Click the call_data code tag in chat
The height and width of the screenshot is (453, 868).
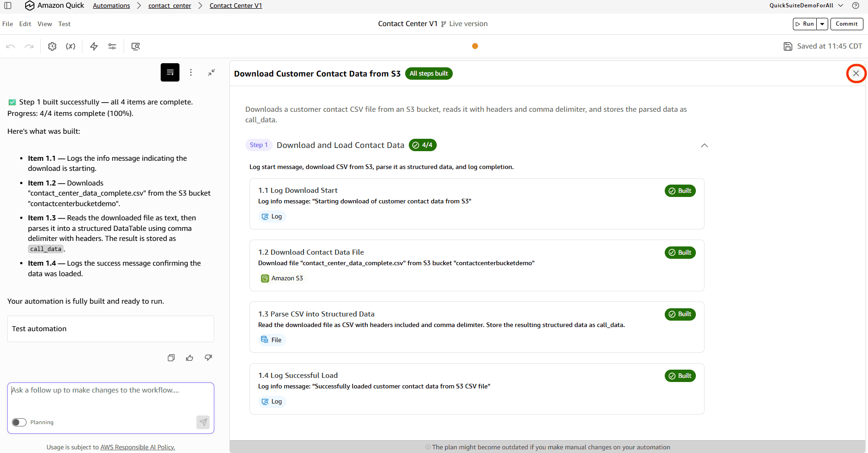[46, 249]
